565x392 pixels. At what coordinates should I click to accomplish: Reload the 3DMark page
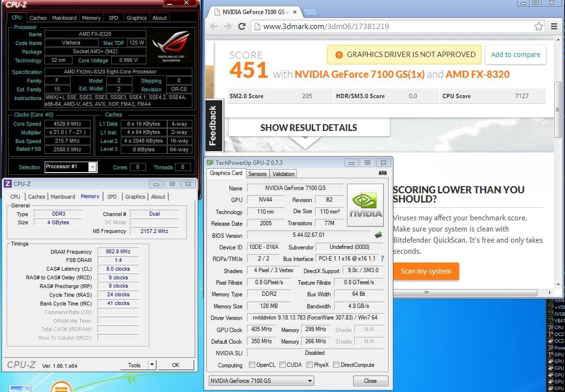(242, 26)
